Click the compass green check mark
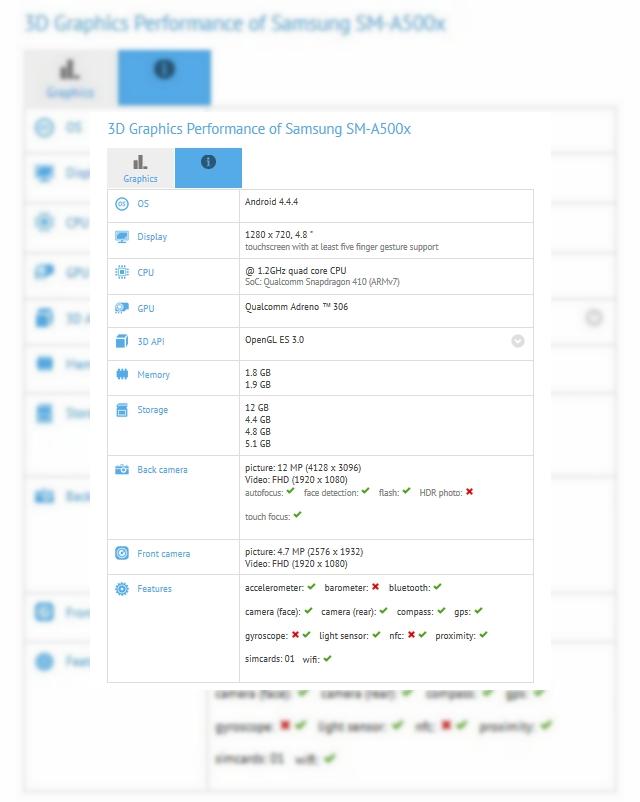The height and width of the screenshot is (802, 640). pos(442,611)
